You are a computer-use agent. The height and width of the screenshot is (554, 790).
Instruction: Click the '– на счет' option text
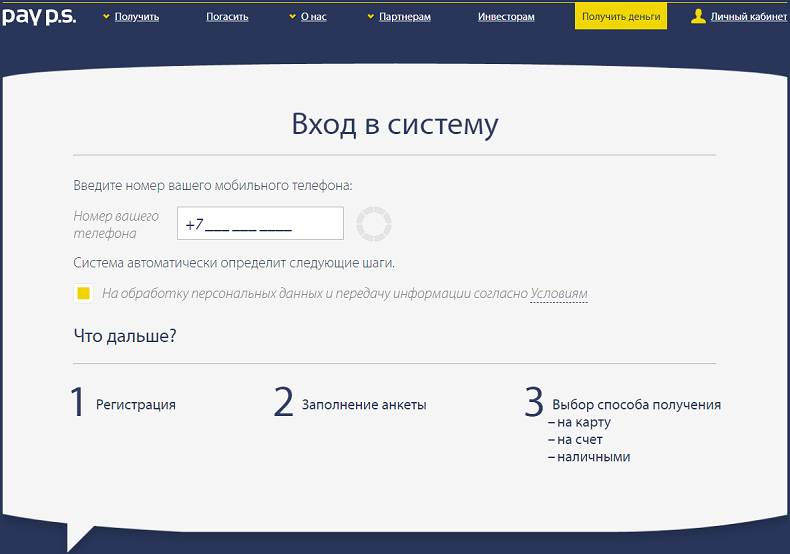pyautogui.click(x=575, y=440)
